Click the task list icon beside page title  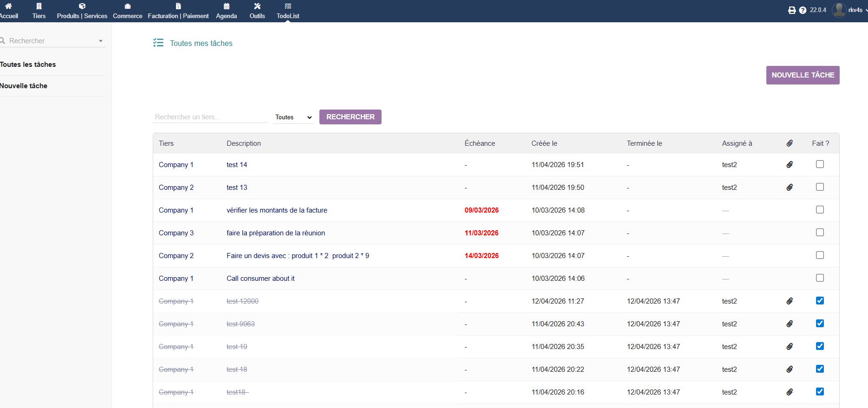pyautogui.click(x=158, y=43)
